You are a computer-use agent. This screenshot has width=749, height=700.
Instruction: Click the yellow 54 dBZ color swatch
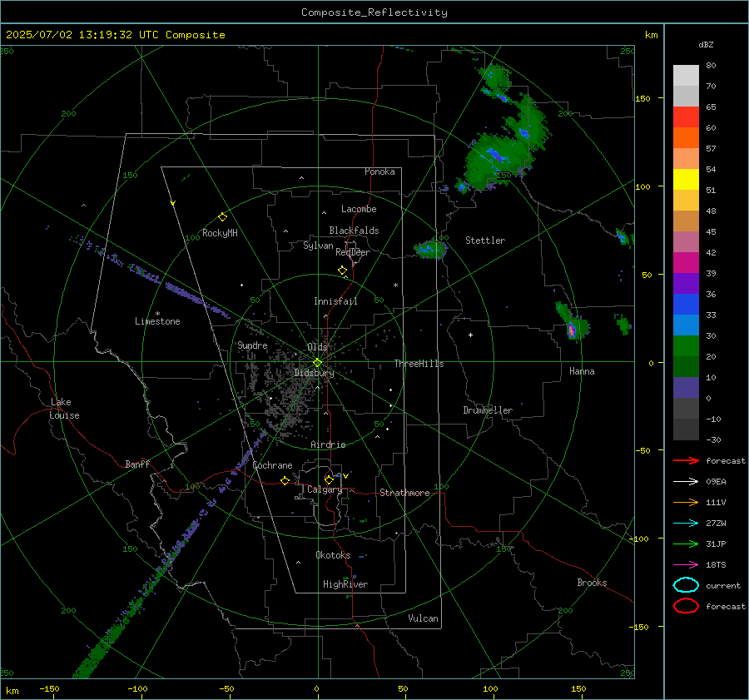[x=686, y=179]
